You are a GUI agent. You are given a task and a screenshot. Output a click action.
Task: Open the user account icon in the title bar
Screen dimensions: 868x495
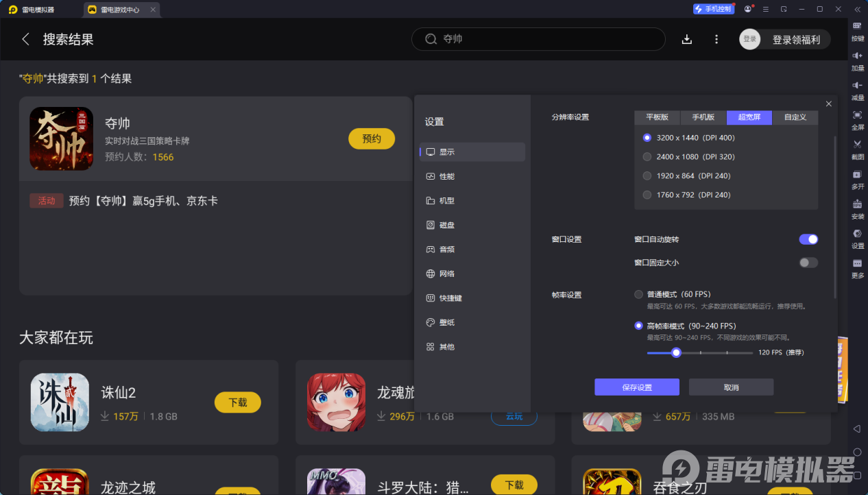coord(748,9)
